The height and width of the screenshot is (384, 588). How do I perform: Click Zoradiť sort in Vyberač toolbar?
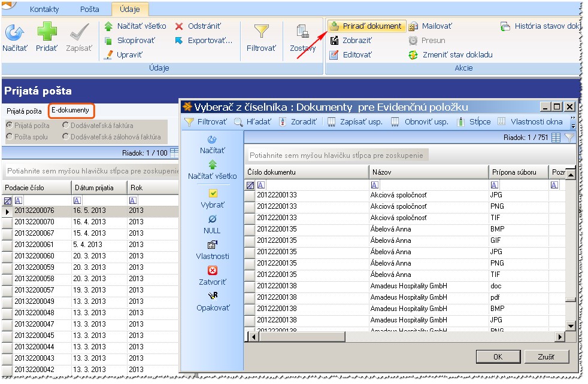tap(298, 122)
